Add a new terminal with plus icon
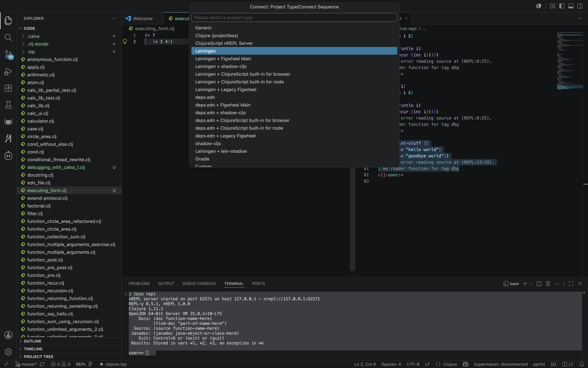The height and width of the screenshot is (368, 588). tap(525, 284)
